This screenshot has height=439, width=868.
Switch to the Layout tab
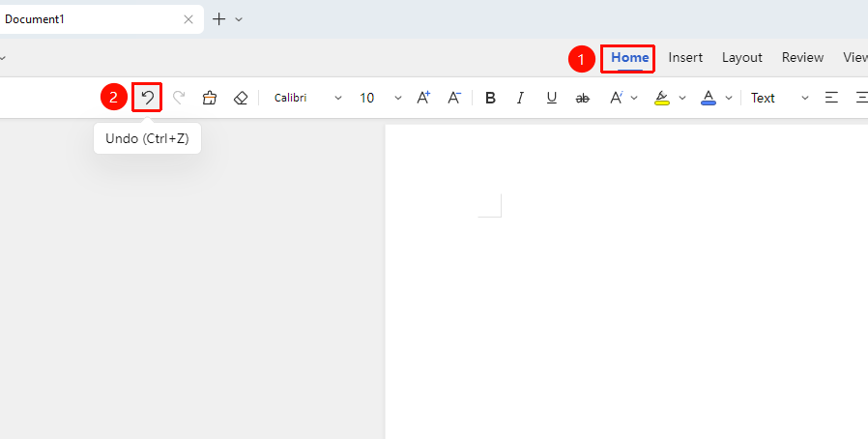[741, 58]
